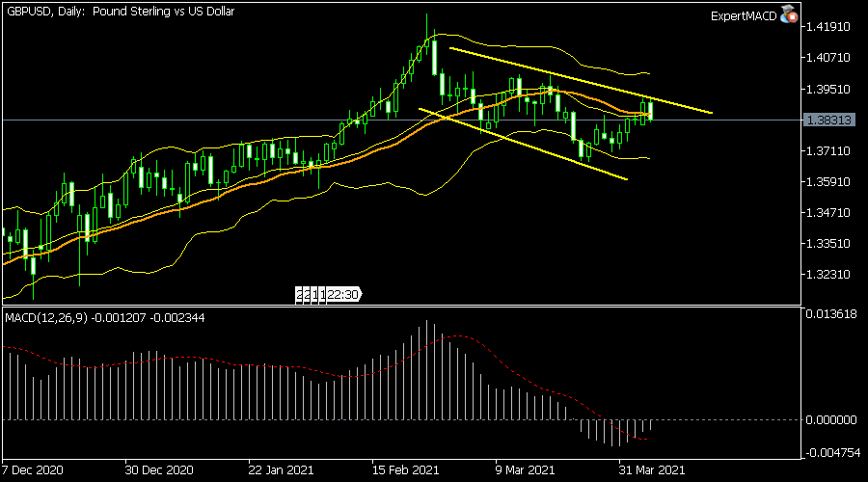Click the 15 Feb 2021 date label
This screenshot has width=868, height=482.
click(x=404, y=469)
